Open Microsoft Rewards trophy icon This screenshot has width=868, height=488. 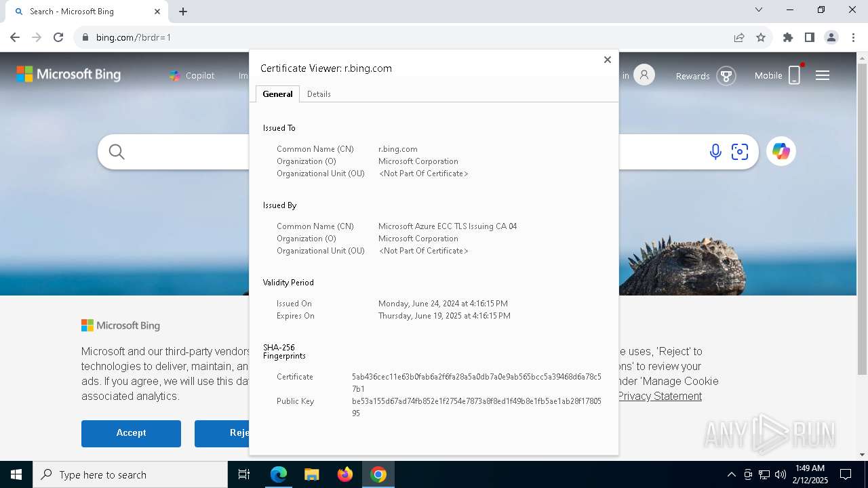726,76
